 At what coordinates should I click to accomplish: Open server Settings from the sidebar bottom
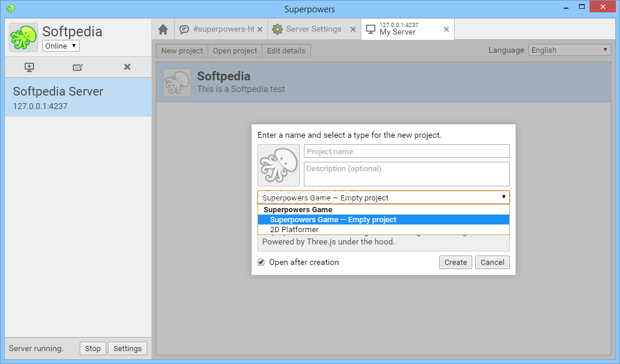(127, 348)
